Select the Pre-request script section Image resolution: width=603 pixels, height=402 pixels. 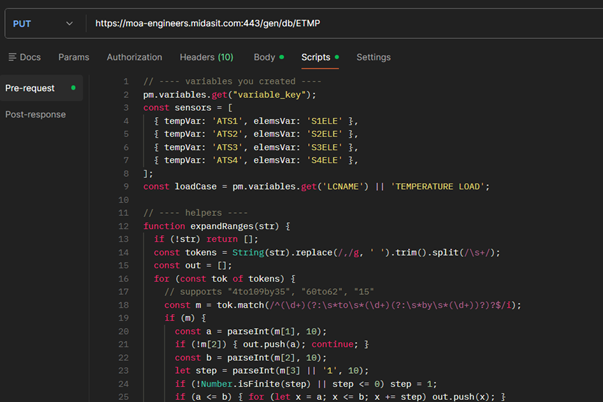click(28, 88)
